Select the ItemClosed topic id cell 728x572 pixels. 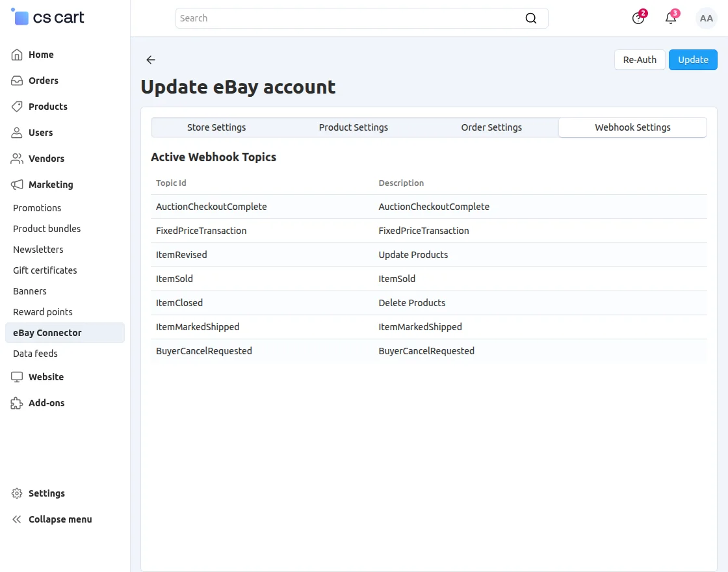(179, 303)
